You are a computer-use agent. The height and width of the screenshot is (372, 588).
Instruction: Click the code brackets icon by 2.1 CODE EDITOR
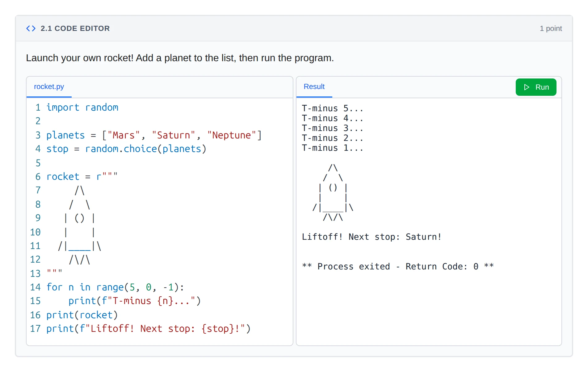[x=31, y=28]
